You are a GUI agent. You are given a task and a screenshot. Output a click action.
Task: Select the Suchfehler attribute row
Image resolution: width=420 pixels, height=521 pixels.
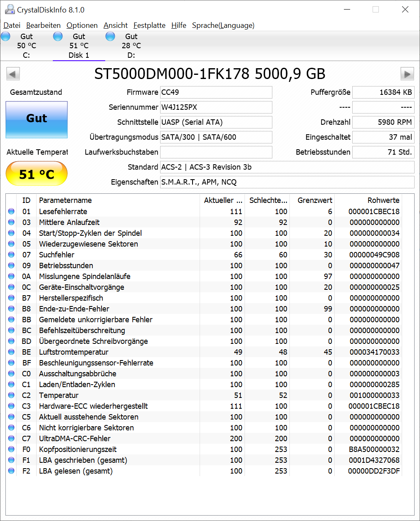click(x=204, y=255)
